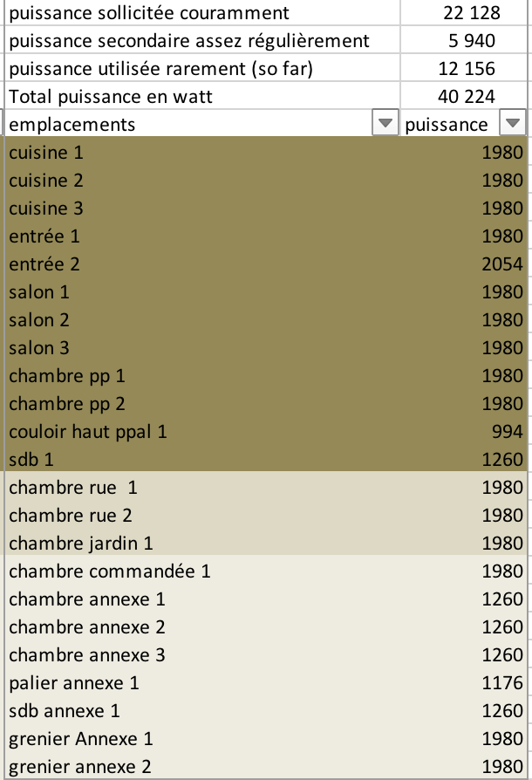The height and width of the screenshot is (780, 532).
Task: Open the puissance column filter dropdown
Action: click(x=513, y=125)
